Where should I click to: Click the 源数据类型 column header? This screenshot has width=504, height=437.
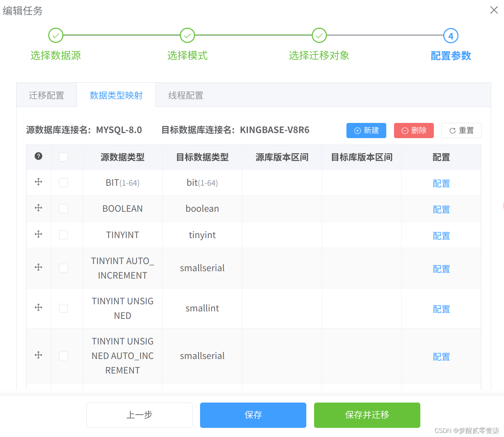[122, 157]
